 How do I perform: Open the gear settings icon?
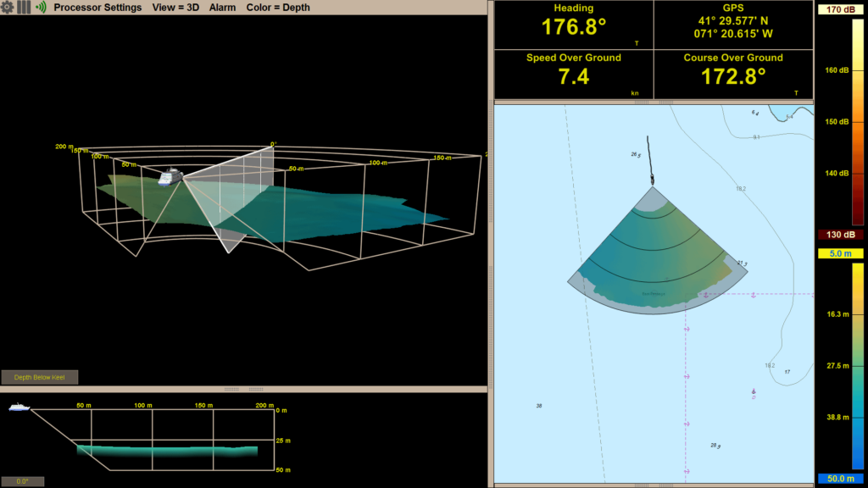pos(7,7)
